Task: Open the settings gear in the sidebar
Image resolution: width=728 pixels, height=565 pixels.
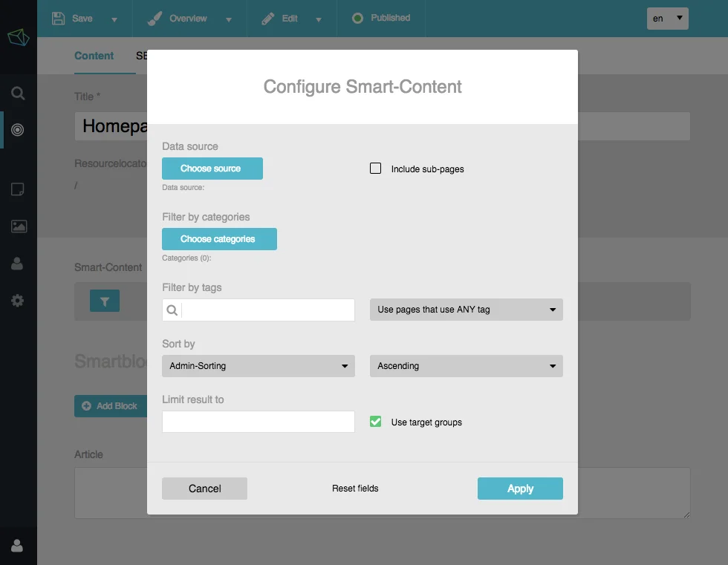Action: pos(18,301)
